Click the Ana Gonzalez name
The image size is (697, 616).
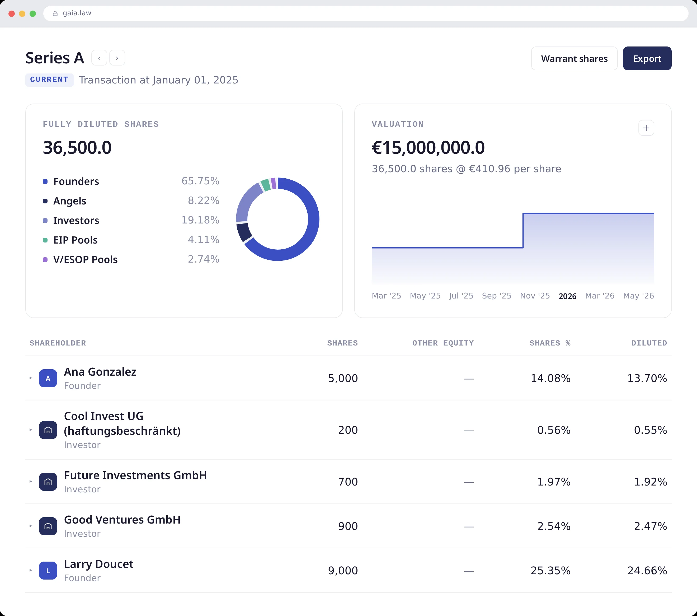(x=100, y=371)
